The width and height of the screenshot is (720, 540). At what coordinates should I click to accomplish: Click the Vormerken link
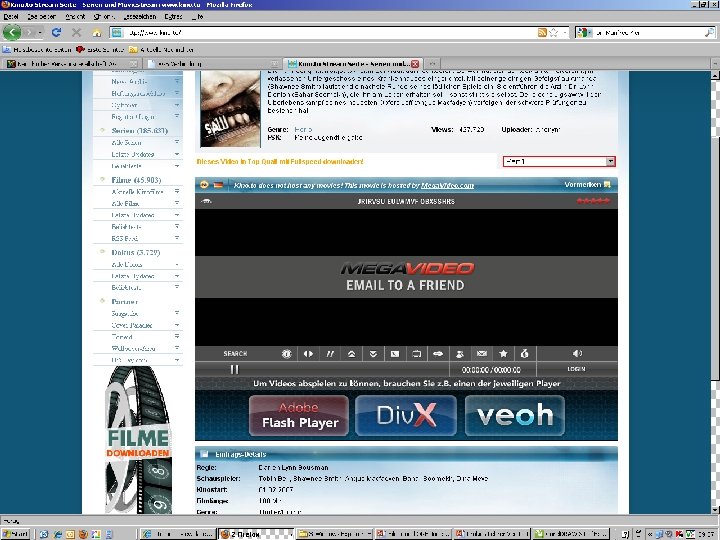583,185
